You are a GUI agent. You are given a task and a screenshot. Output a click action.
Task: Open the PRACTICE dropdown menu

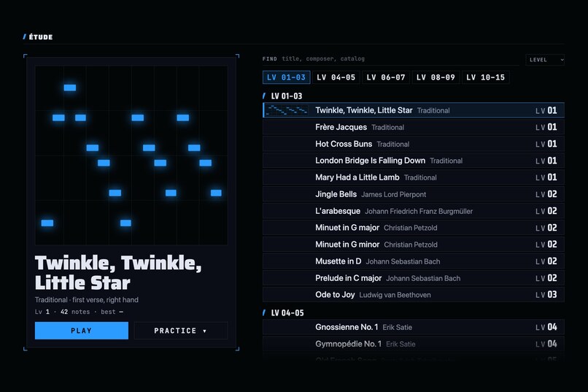(x=181, y=331)
